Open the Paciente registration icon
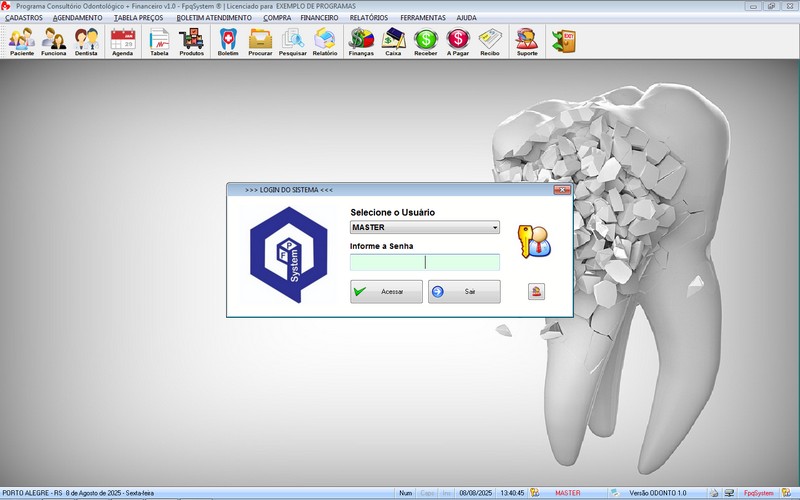 22,41
